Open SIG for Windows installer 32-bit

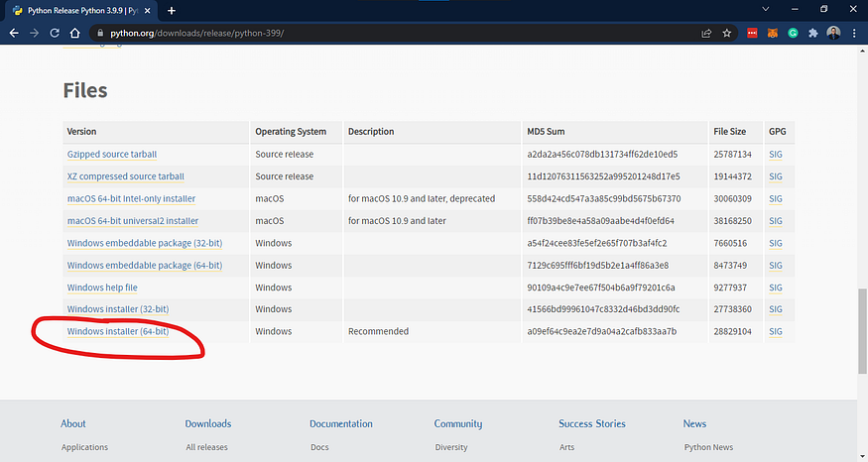click(x=776, y=309)
